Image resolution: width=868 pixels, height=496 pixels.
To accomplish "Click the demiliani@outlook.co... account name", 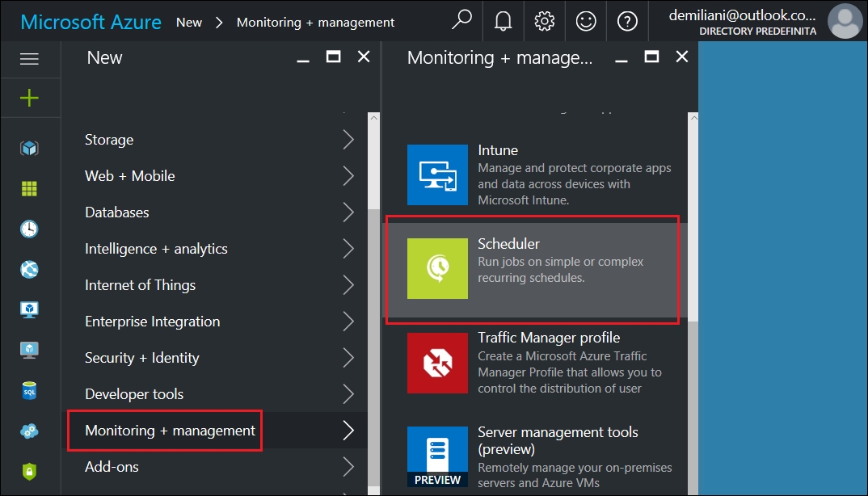I will tap(743, 15).
